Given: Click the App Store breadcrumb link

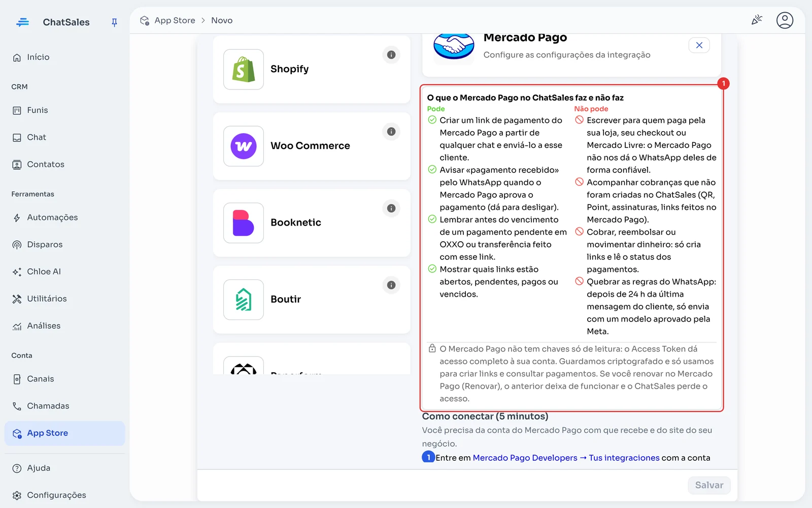Looking at the screenshot, I should tap(175, 20).
